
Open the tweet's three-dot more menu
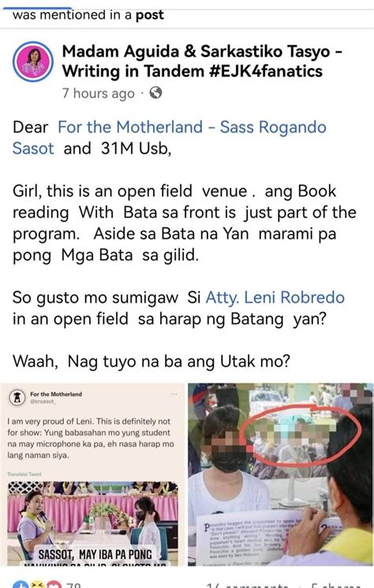click(x=174, y=394)
